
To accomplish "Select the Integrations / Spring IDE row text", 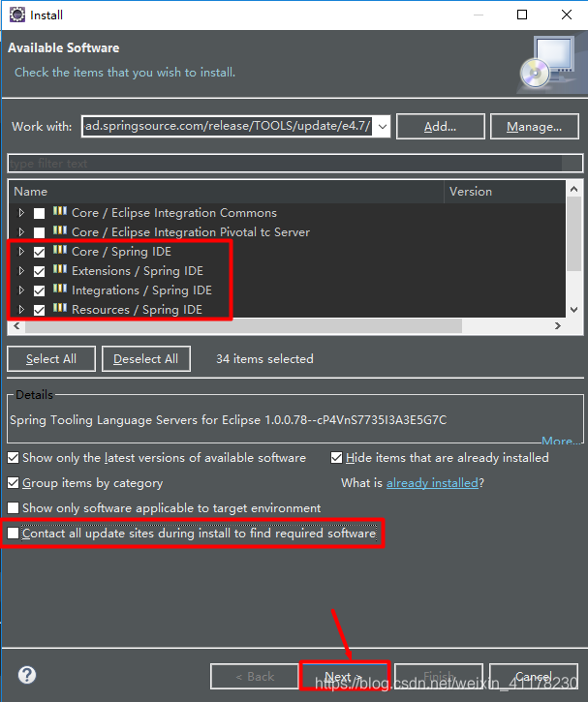I will pyautogui.click(x=141, y=290).
